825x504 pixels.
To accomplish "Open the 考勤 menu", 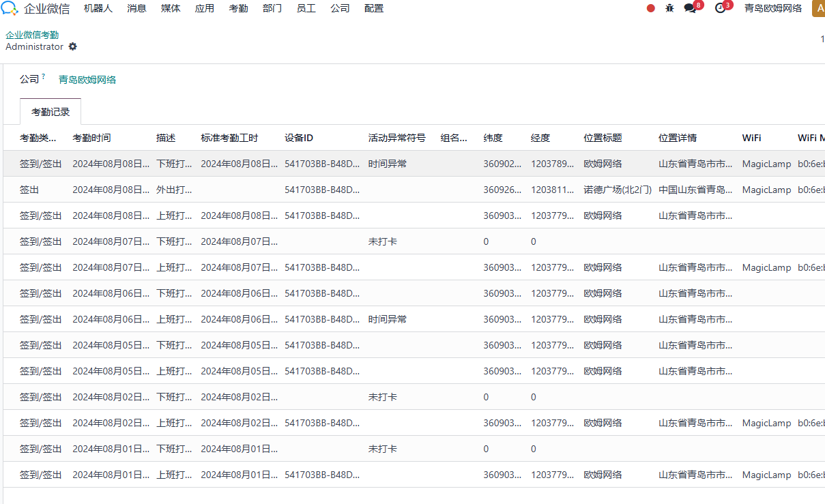I will pos(238,8).
